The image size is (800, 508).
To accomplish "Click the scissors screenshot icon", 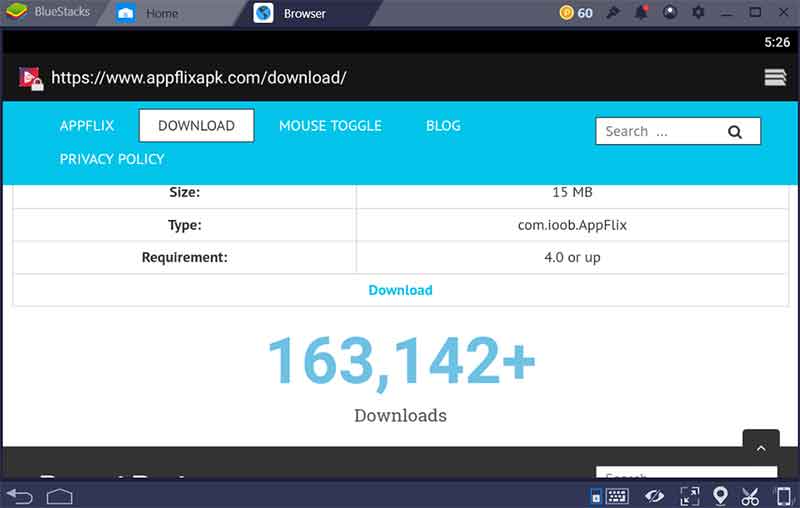I will click(750, 496).
